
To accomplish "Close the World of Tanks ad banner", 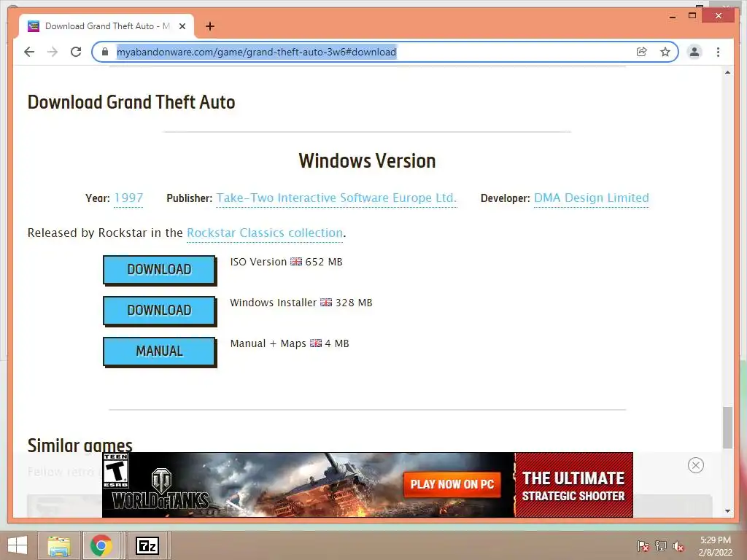I will [x=695, y=465].
